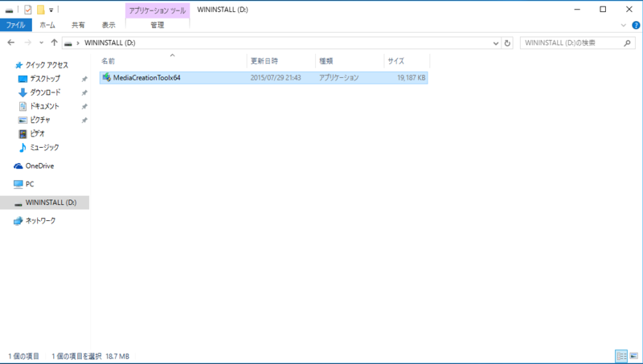Click the pin icon beside ドキュメント

[x=84, y=107]
